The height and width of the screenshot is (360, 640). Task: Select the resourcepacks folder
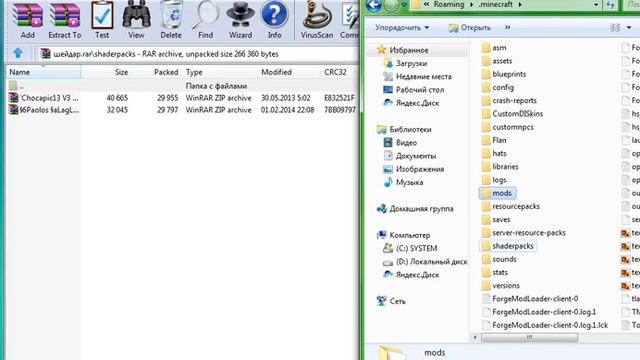tap(516, 206)
